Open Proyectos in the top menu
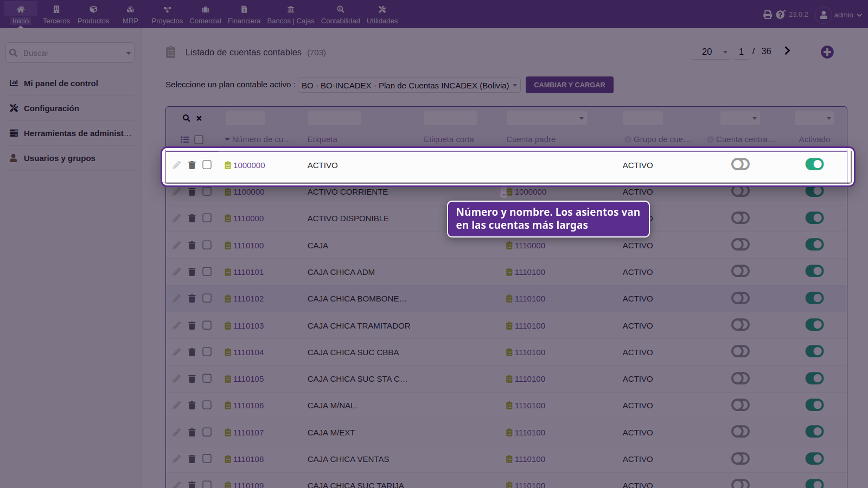Image resolution: width=868 pixels, height=488 pixels. [x=167, y=15]
